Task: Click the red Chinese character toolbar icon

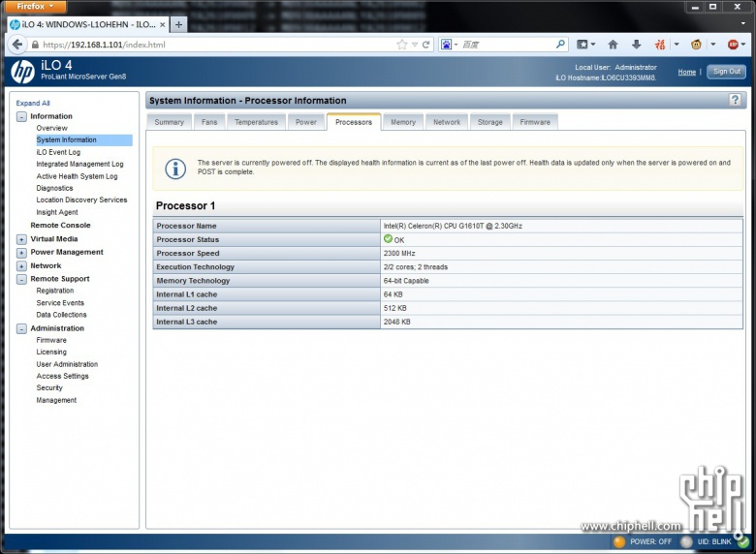Action: pyautogui.click(x=660, y=45)
